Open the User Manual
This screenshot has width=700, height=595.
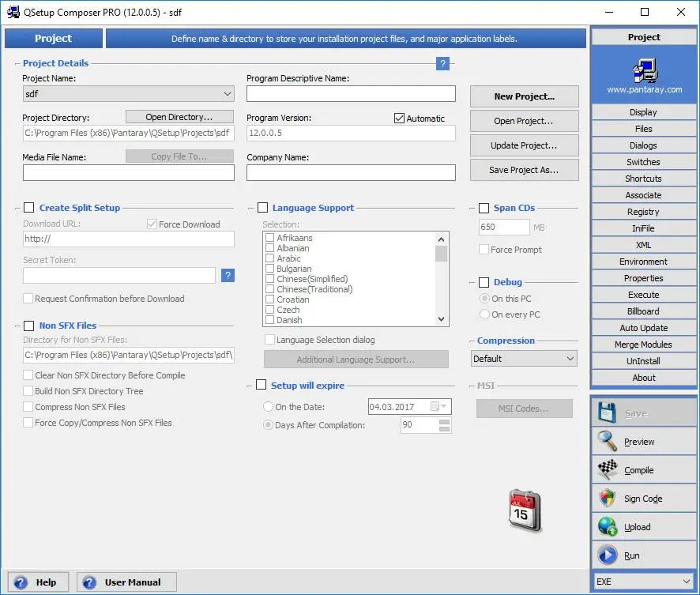pyautogui.click(x=126, y=582)
